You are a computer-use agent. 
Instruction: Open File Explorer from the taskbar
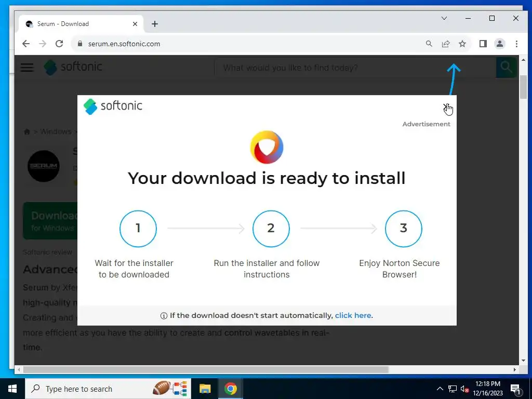(x=205, y=389)
